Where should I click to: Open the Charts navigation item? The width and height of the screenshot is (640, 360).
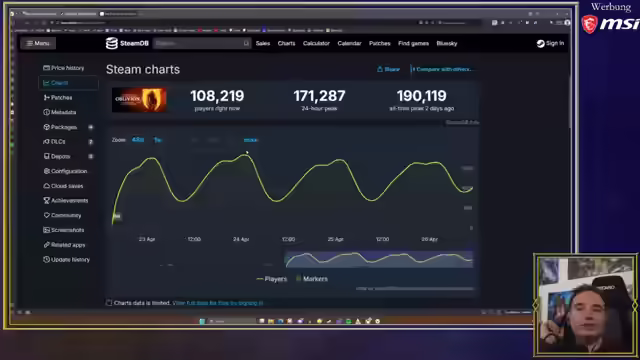pos(286,43)
